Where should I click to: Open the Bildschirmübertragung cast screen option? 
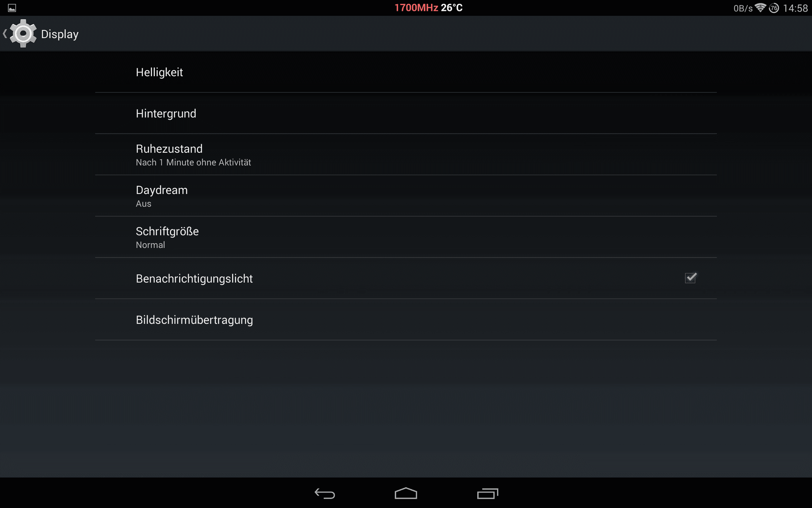coord(406,320)
